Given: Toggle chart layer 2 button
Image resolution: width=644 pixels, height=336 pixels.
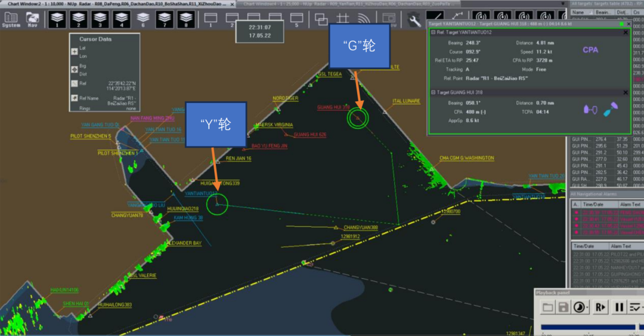Looking at the screenshot, I should (79, 19).
